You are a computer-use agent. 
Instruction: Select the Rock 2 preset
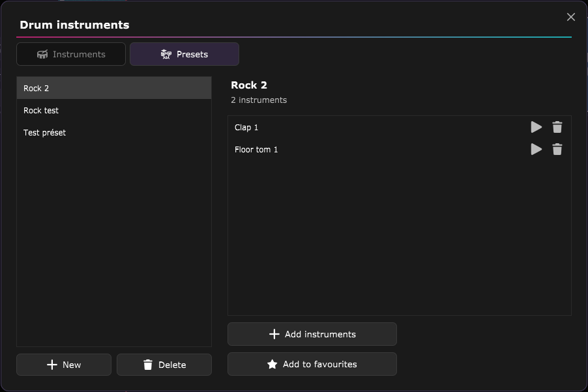[114, 88]
